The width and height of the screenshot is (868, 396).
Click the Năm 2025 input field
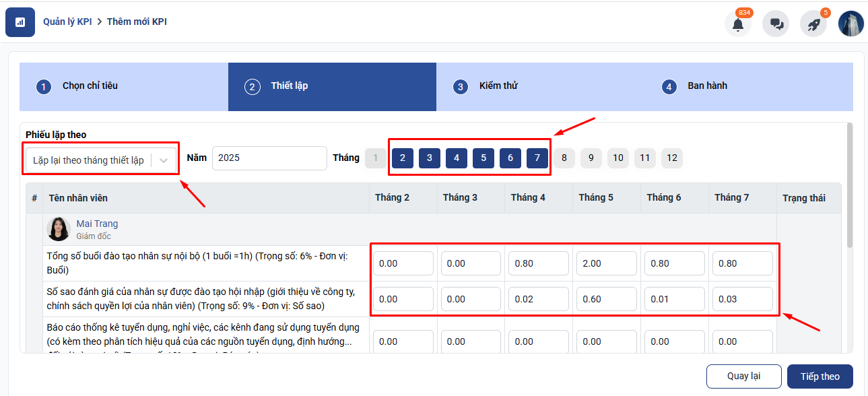point(269,158)
